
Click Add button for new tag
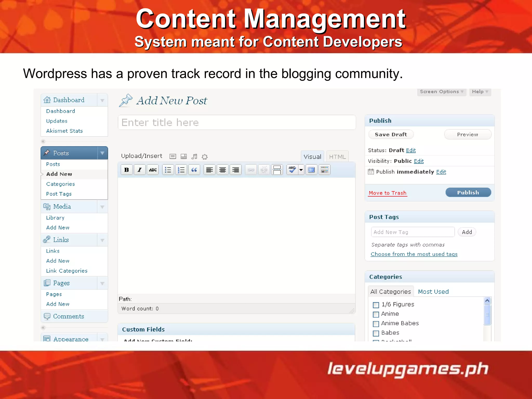(x=467, y=232)
